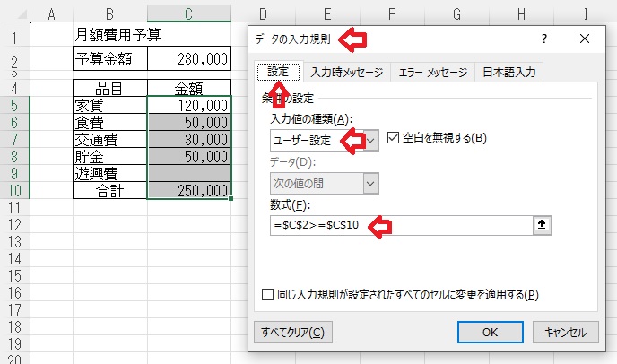
Task: Close the data validation dialog
Action: [x=585, y=40]
